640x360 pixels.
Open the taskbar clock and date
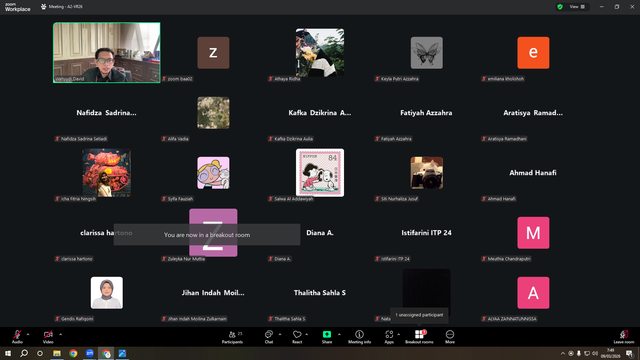[x=611, y=353]
